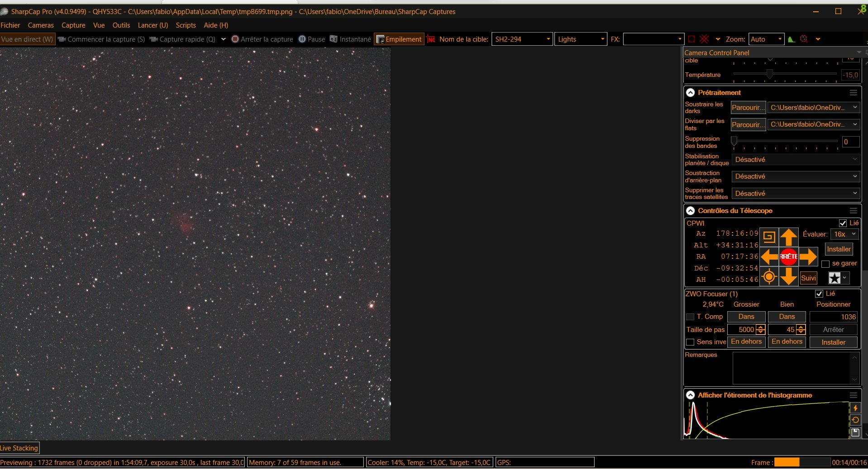This screenshot has width=868, height=469.
Task: Open the Aide (H) menu
Action: tap(216, 25)
